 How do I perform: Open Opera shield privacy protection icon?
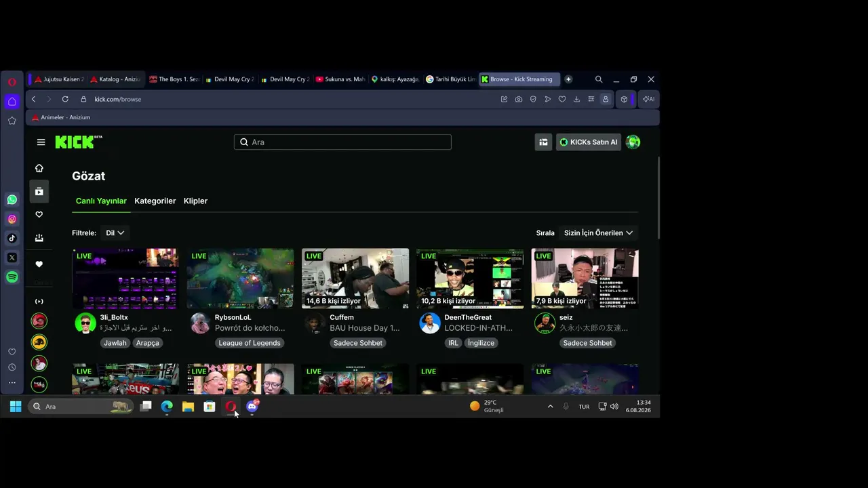pos(533,99)
